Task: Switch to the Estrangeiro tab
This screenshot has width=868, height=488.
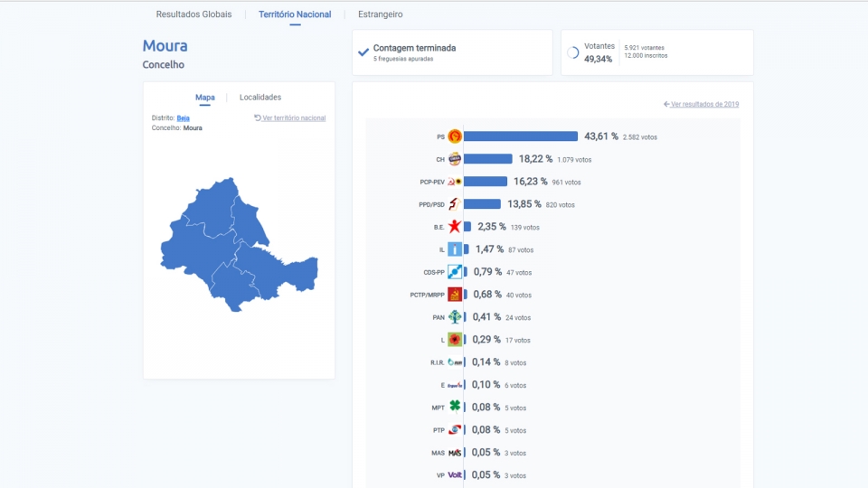Action: [x=381, y=14]
